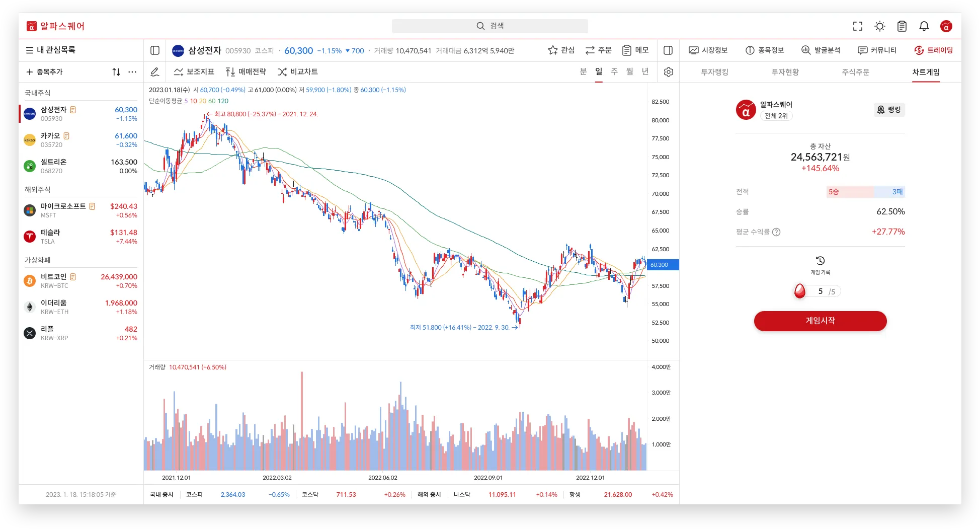Add a stock with 종목추가
This screenshot has width=980, height=529.
click(45, 72)
